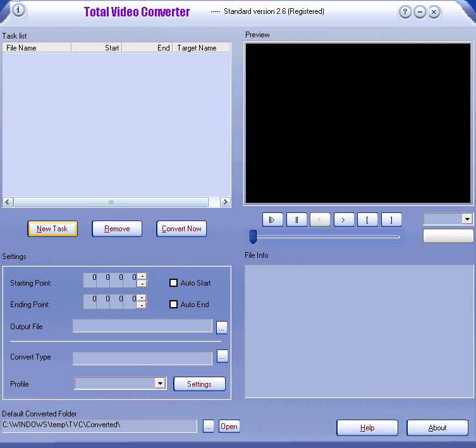The image size is (476, 448).
Task: Click the End column header
Action: (x=147, y=47)
